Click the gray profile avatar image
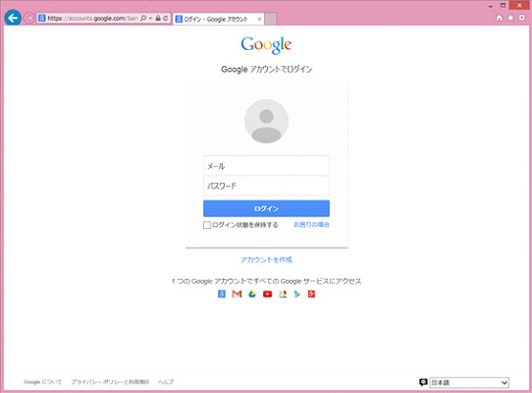The width and height of the screenshot is (532, 393). (x=266, y=121)
